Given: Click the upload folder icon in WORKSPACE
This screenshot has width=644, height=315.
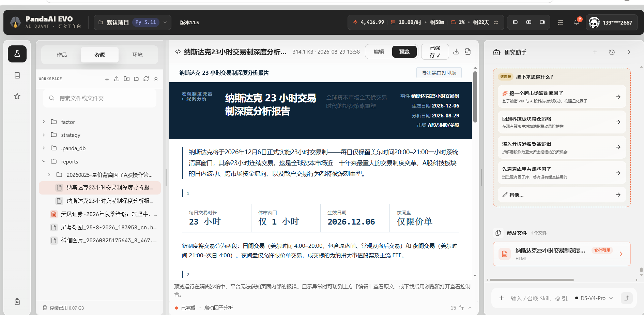Looking at the screenshot, I should [126, 79].
